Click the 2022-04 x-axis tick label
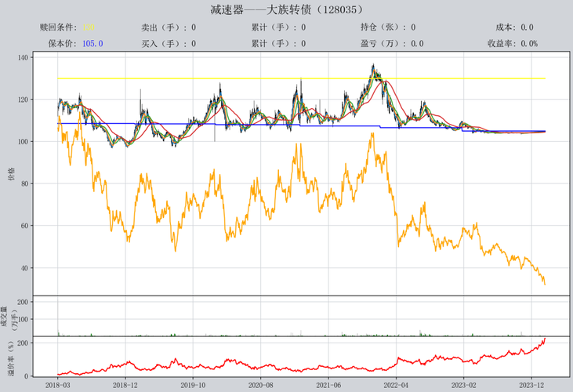 [396, 385]
